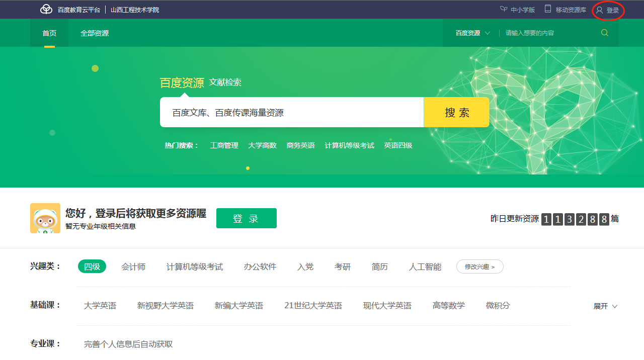Click the 中小学版 sprout icon
The width and height of the screenshot is (644, 360).
504,10
